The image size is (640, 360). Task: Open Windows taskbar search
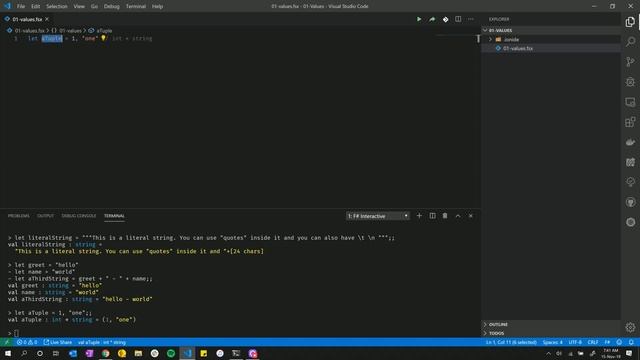(x=24, y=353)
